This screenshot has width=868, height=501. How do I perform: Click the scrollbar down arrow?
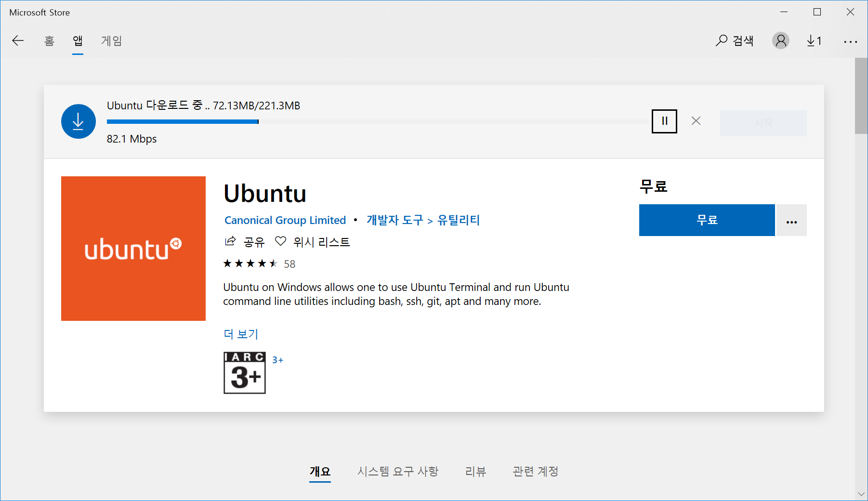[x=861, y=494]
